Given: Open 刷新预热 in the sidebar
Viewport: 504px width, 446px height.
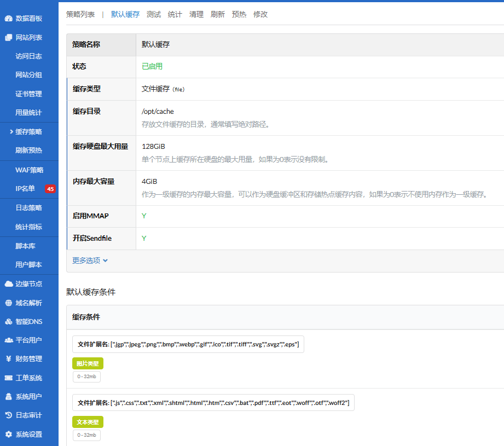Looking at the screenshot, I should tap(28, 150).
